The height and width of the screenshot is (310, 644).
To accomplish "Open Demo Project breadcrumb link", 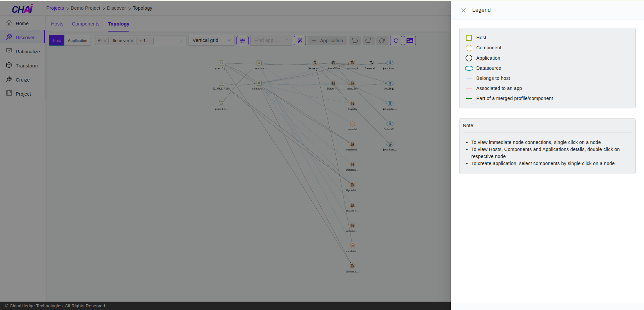I will pos(85,8).
